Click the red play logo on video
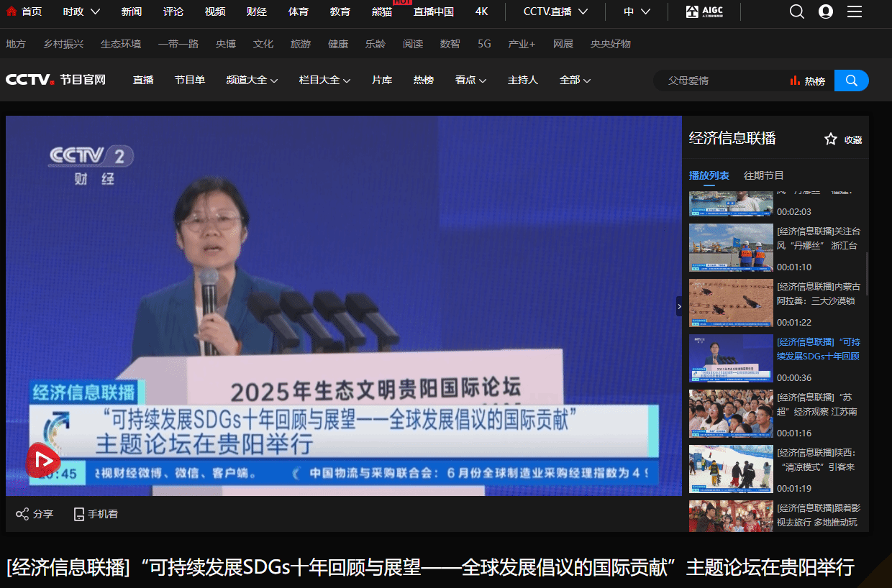 pos(43,459)
